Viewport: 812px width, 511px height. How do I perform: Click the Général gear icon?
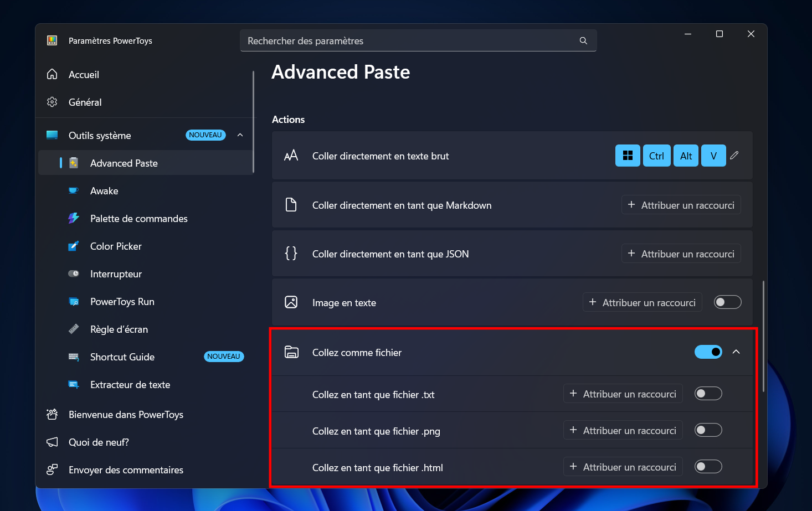point(52,102)
